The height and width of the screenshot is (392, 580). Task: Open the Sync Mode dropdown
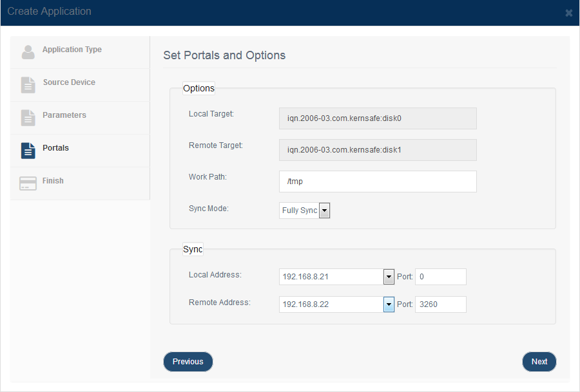point(304,210)
